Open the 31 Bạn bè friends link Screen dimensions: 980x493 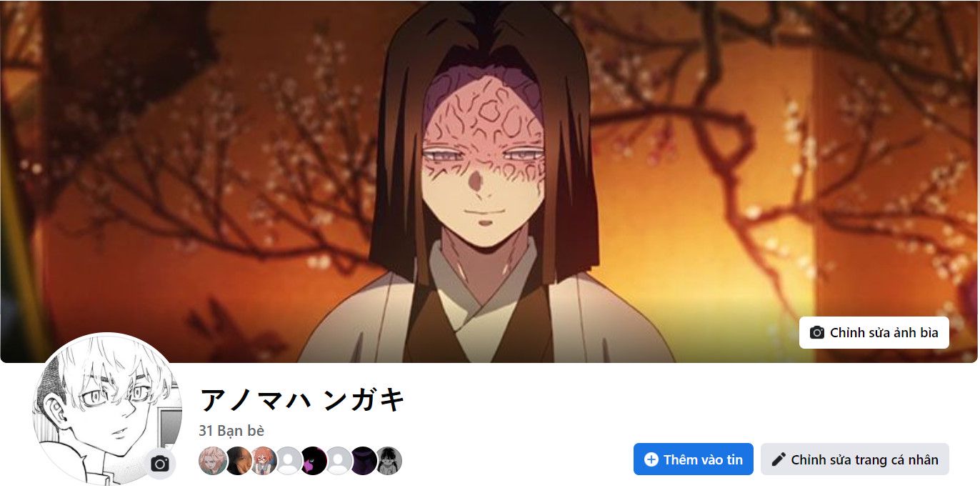click(231, 431)
